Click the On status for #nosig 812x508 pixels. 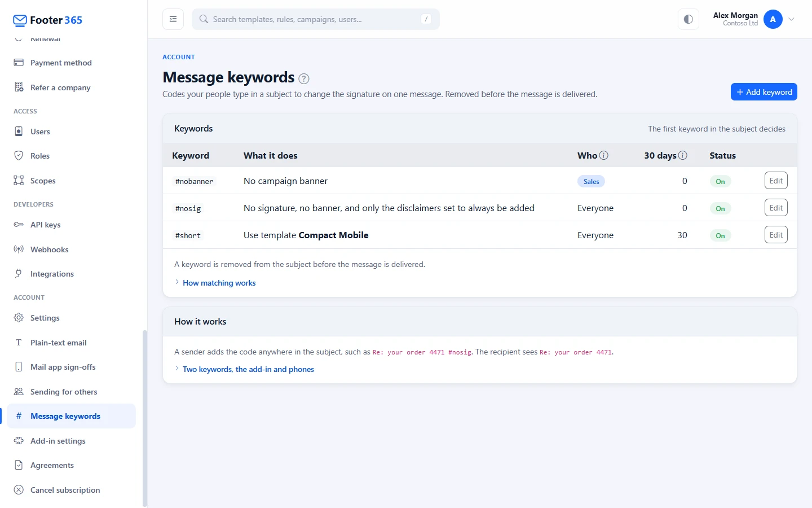point(720,208)
